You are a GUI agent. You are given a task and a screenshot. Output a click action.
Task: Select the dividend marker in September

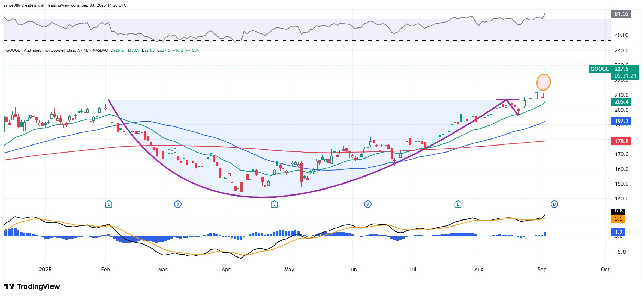pyautogui.click(x=554, y=204)
